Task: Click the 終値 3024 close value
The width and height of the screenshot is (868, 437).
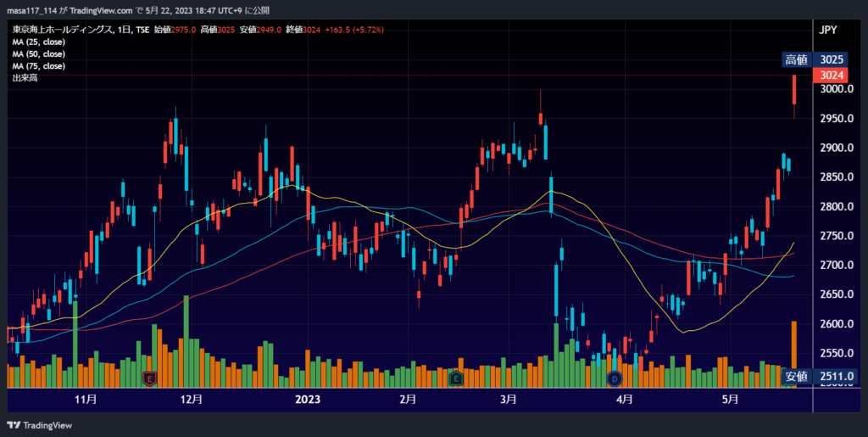Action: click(303, 30)
